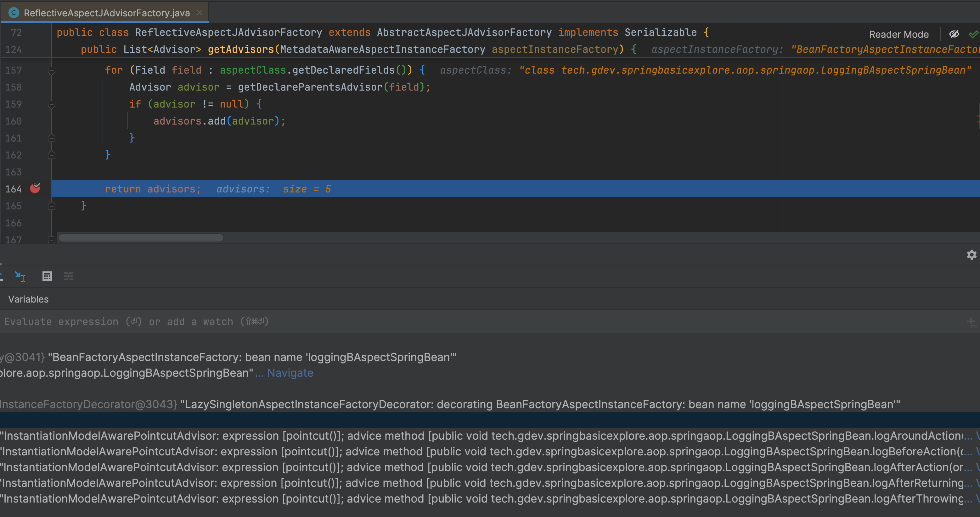
Task: Select the logAfterReturning advisor entry
Action: pyautogui.click(x=490, y=483)
